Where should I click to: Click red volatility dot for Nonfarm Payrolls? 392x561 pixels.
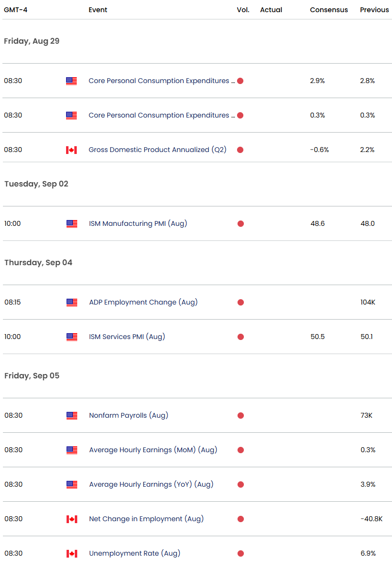(241, 415)
